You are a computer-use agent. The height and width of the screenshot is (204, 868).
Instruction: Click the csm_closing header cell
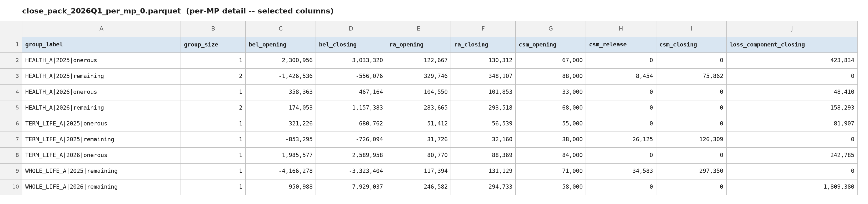coord(691,45)
